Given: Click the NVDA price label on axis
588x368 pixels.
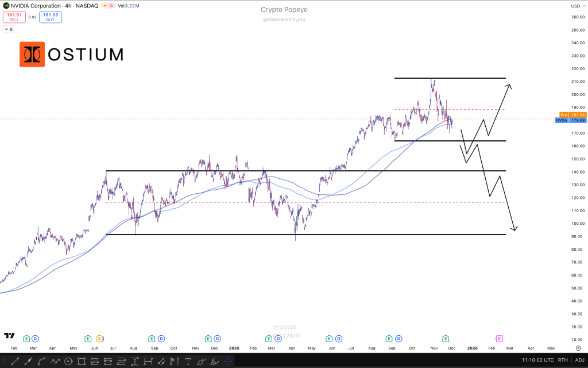Looking at the screenshot, I should 561,121.
